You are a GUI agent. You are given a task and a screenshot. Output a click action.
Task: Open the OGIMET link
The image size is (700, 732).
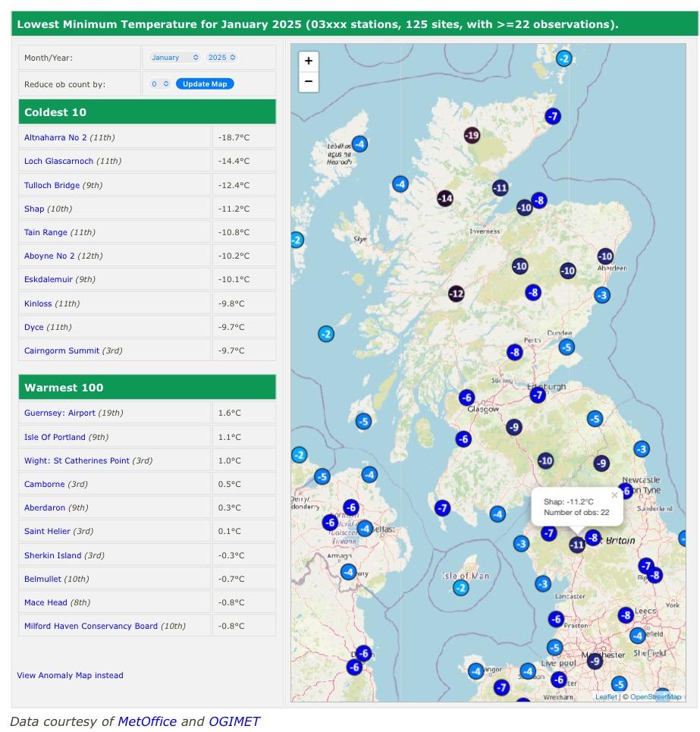(x=234, y=721)
